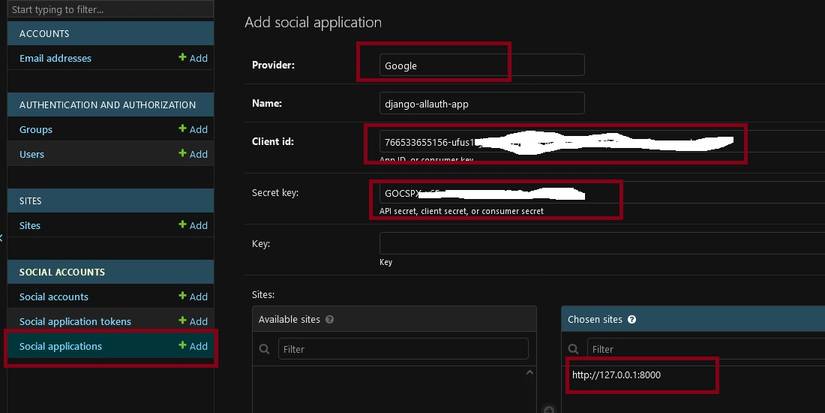Click into the Client id field

pyautogui.click(x=560, y=142)
